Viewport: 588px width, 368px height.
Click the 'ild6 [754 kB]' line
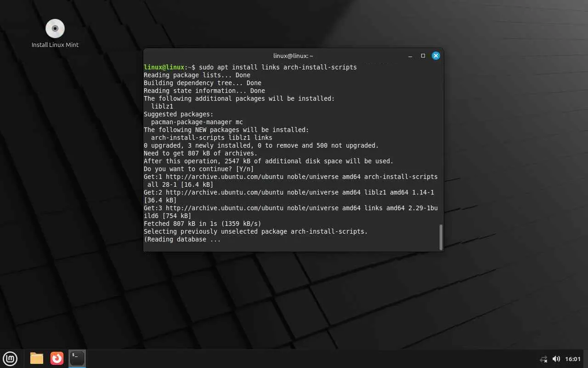168,216
